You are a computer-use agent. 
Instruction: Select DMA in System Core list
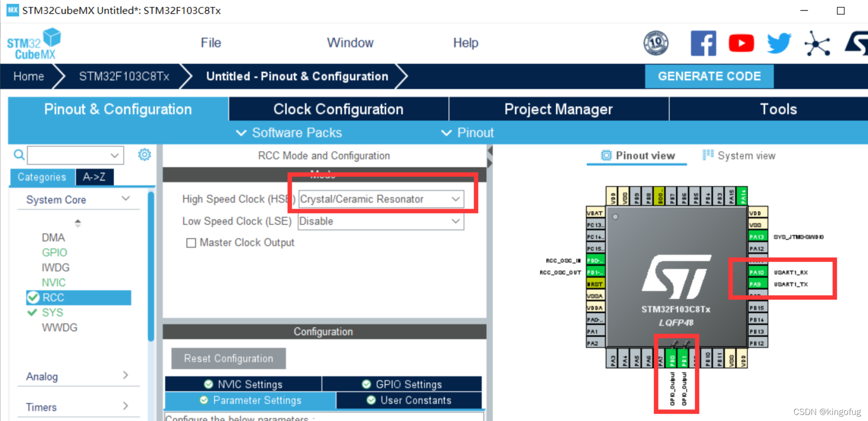53,237
